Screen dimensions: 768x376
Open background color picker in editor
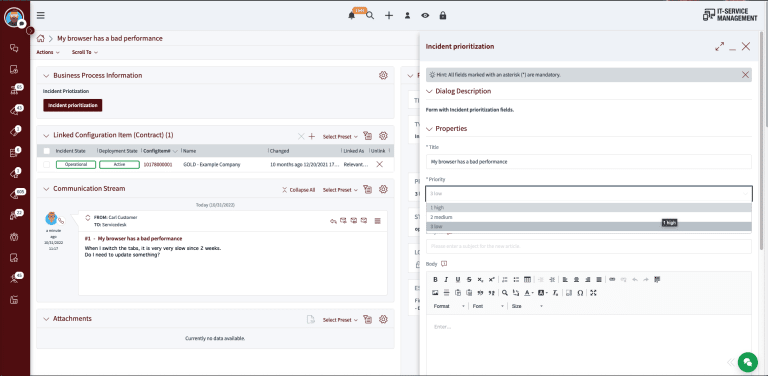[x=543, y=293]
